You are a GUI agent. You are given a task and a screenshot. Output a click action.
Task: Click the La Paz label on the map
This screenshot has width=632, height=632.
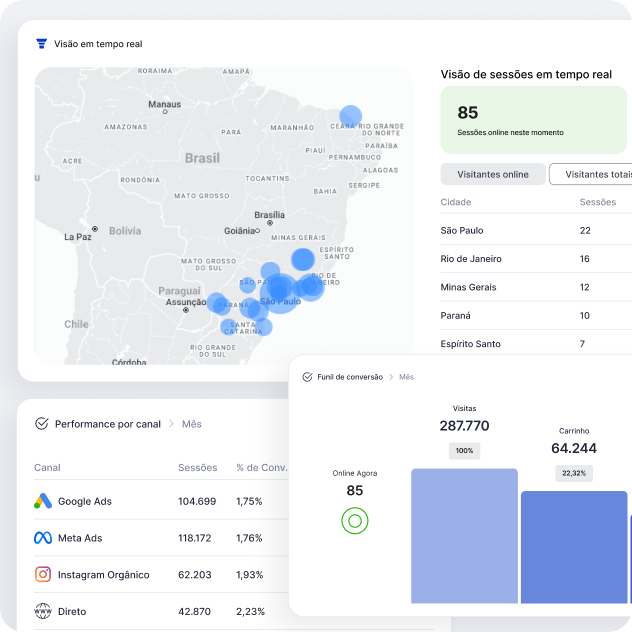(x=78, y=237)
